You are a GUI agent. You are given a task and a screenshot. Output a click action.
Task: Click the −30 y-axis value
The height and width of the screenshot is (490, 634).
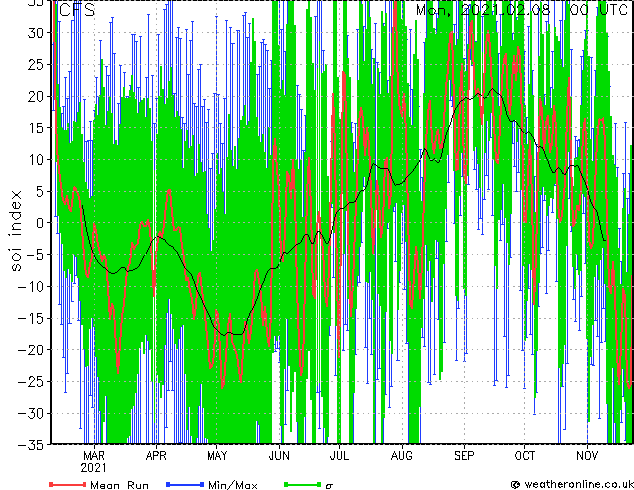pyautogui.click(x=31, y=413)
